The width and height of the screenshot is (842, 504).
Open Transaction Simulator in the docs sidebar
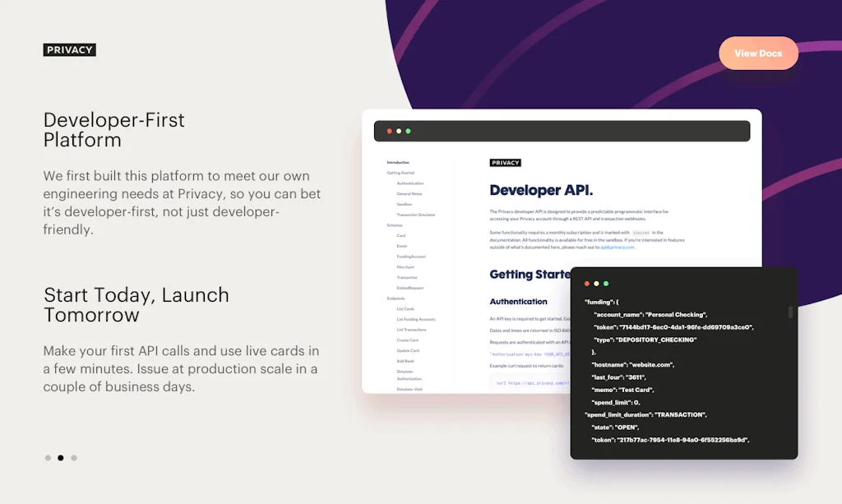coord(416,215)
